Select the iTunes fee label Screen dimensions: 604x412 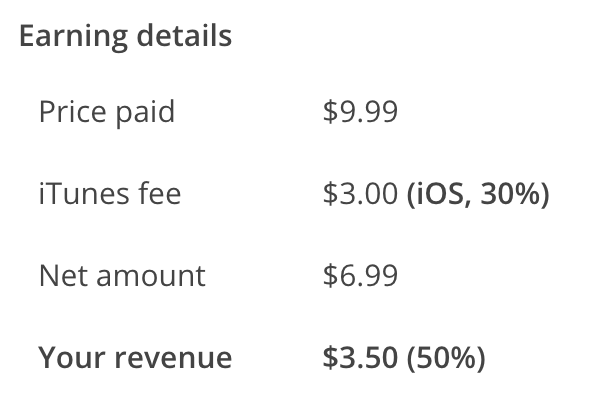[110, 193]
